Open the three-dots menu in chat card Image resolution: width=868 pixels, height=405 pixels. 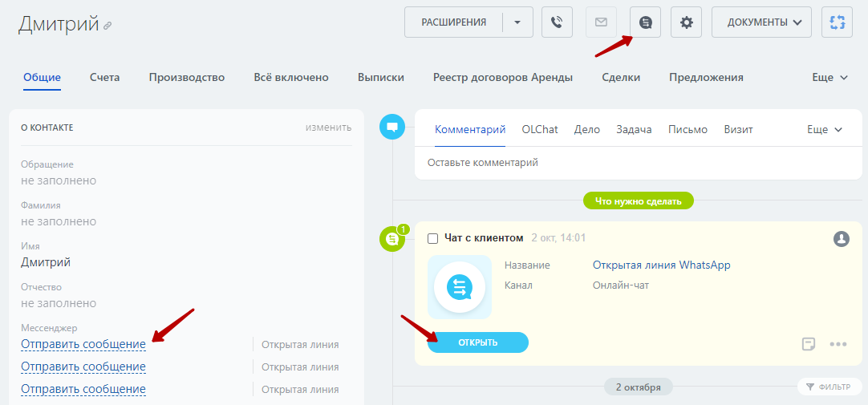pos(838,344)
